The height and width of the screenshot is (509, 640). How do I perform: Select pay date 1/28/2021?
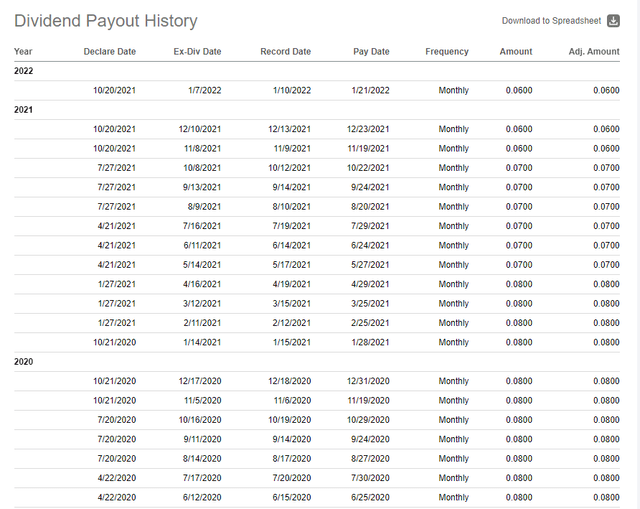click(371, 342)
